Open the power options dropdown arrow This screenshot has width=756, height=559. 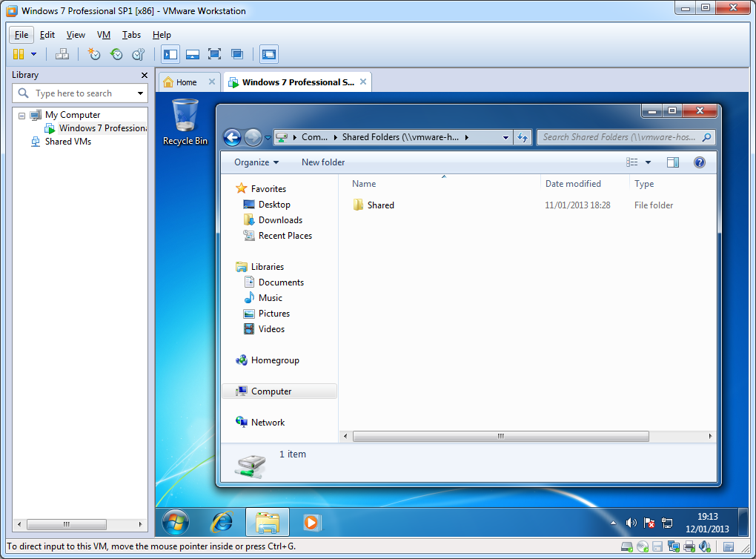(33, 54)
